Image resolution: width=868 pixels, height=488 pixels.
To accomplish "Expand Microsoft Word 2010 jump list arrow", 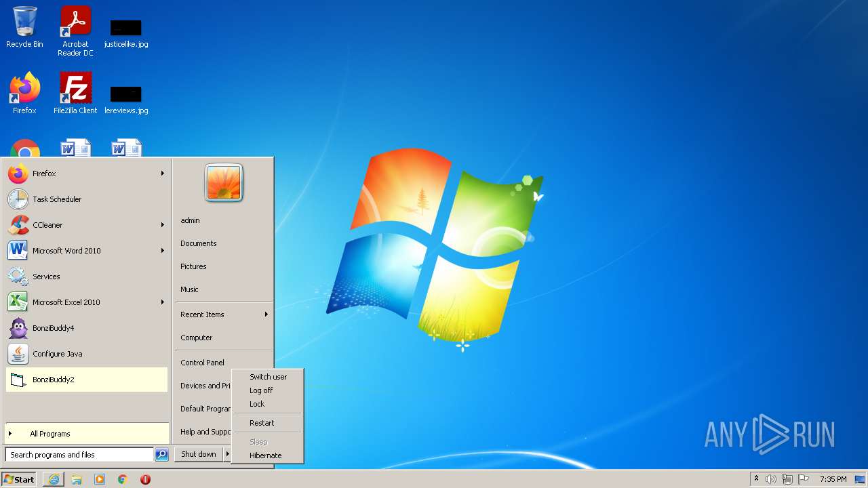I will pos(163,251).
